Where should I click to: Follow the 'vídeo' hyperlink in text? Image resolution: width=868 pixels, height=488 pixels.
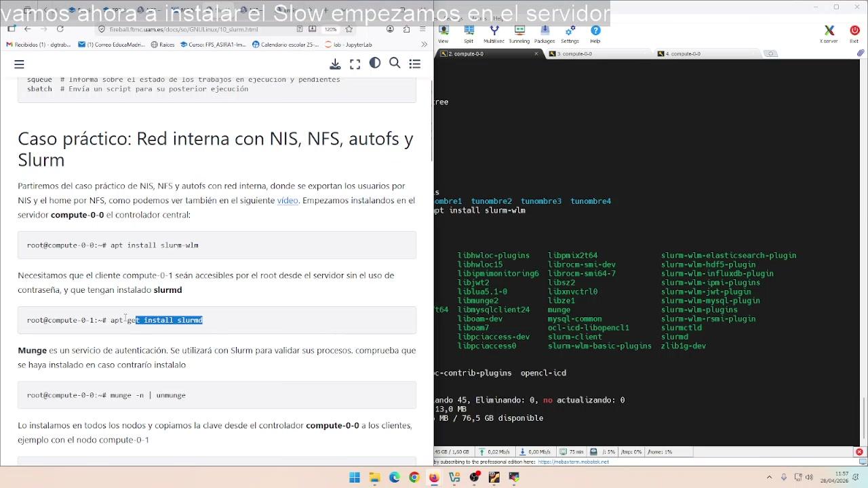click(x=288, y=201)
